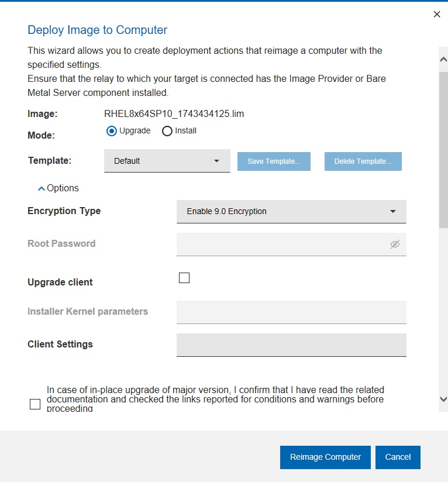
Task: Click the Client Settings text field
Action: (x=291, y=345)
